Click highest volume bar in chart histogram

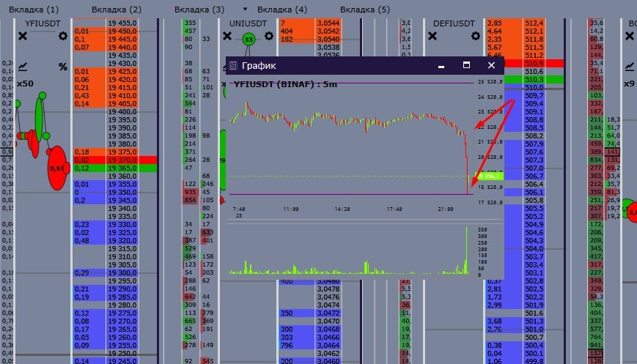pyautogui.click(x=467, y=250)
